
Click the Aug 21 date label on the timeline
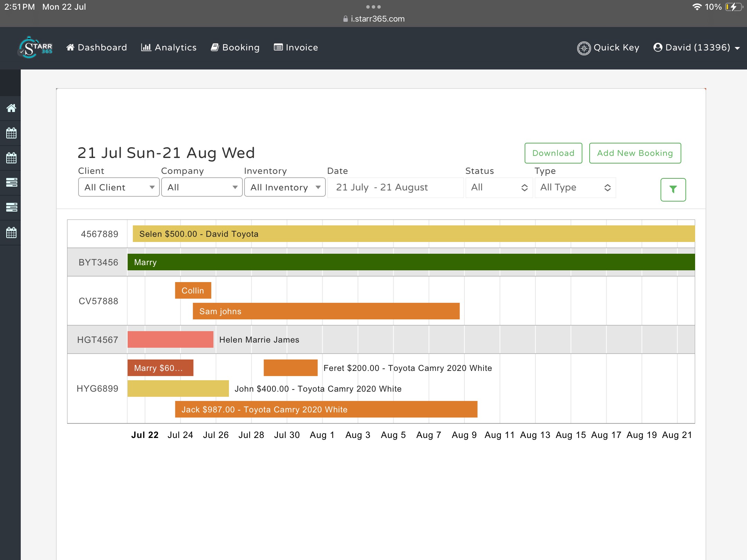[677, 435]
